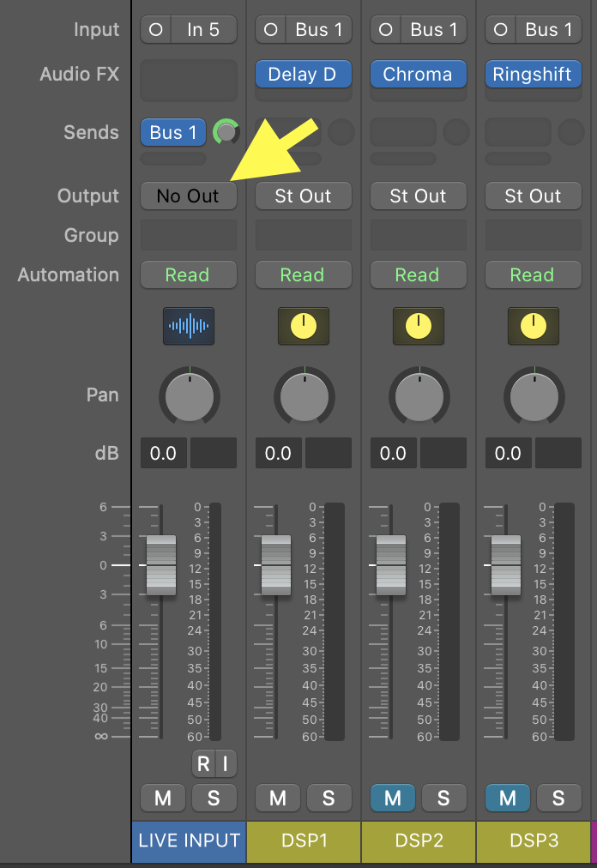Click the LIVE INPUT audio waveform icon
The height and width of the screenshot is (868, 597).
point(189,326)
